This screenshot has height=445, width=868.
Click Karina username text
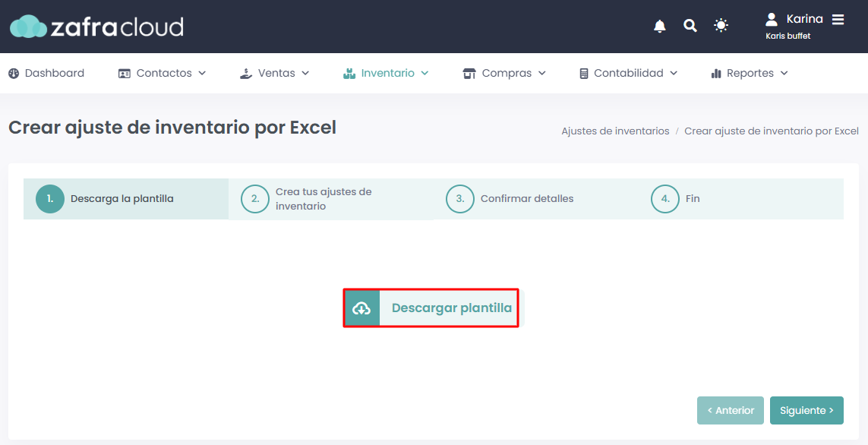tap(804, 19)
